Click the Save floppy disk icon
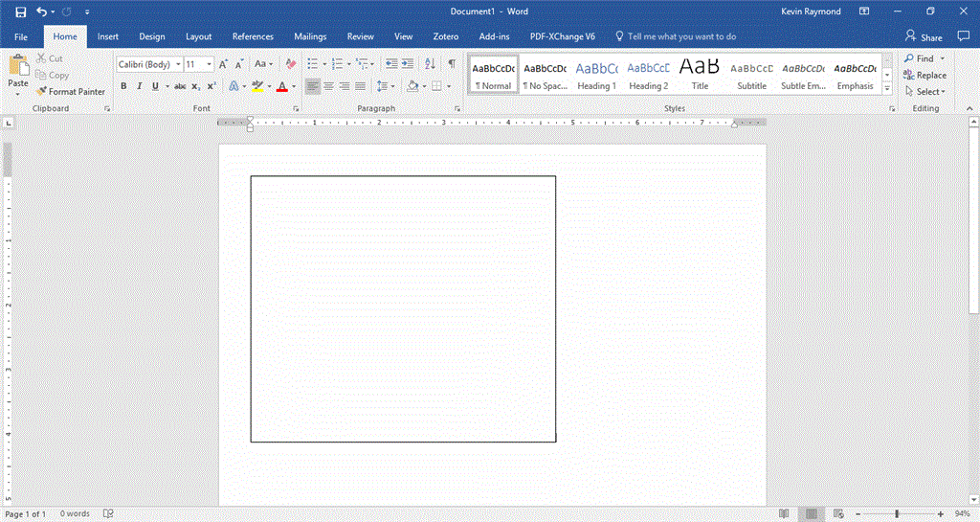 [x=21, y=11]
